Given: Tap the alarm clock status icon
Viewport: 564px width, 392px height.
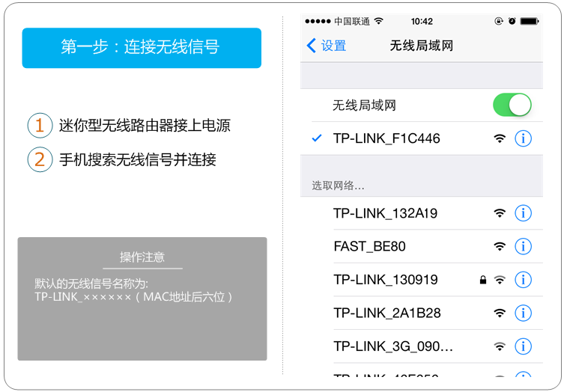Looking at the screenshot, I should click(x=512, y=21).
